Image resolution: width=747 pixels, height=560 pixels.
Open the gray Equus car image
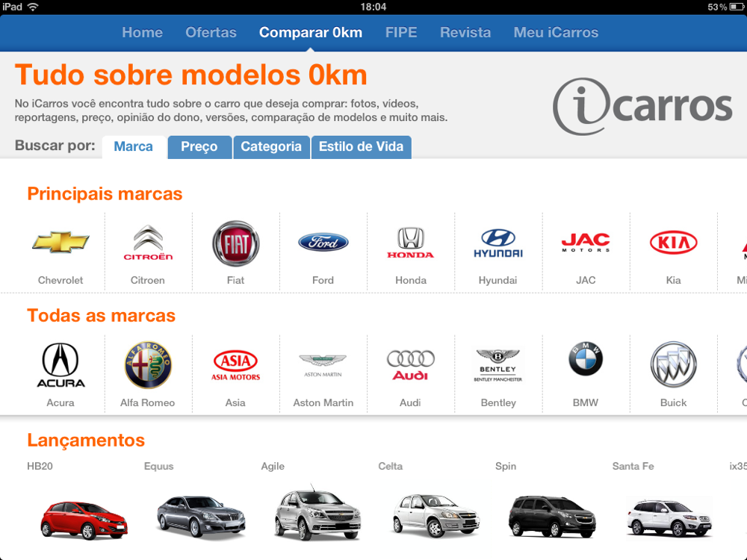pyautogui.click(x=201, y=517)
